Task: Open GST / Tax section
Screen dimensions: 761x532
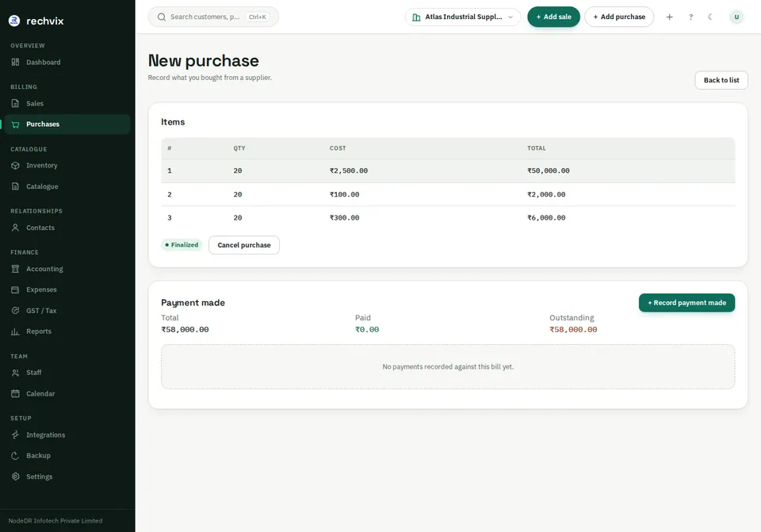Action: click(x=67, y=311)
